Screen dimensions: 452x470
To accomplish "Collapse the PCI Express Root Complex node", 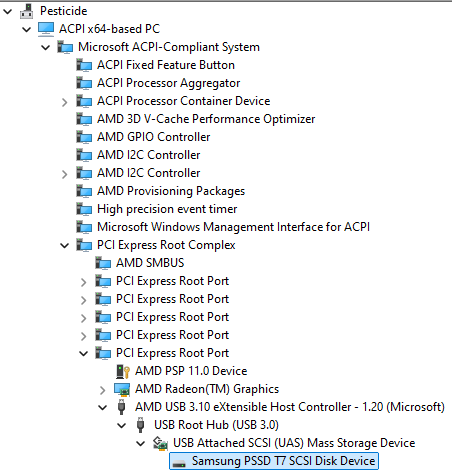I will pyautogui.click(x=64, y=246).
